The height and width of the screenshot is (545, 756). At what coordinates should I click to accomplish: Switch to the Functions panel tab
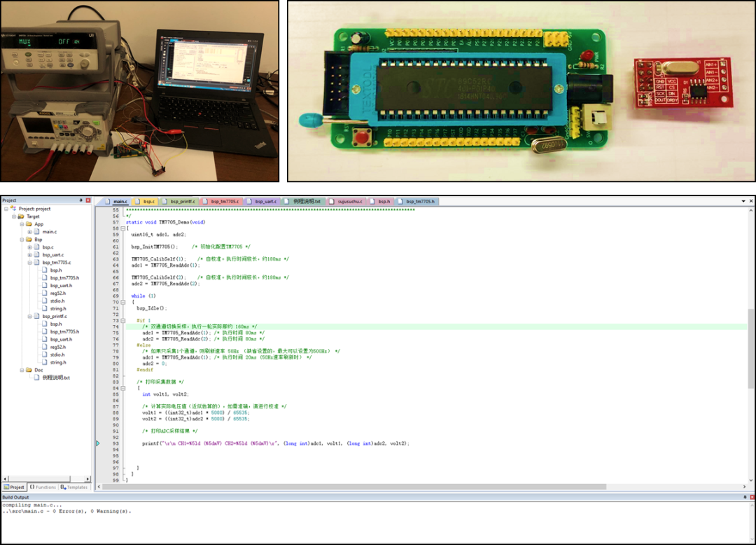pos(43,487)
